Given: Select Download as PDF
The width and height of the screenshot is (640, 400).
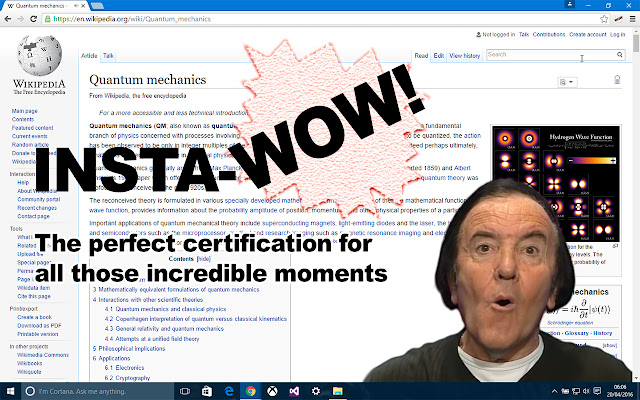Looking at the screenshot, I should pos(39,325).
